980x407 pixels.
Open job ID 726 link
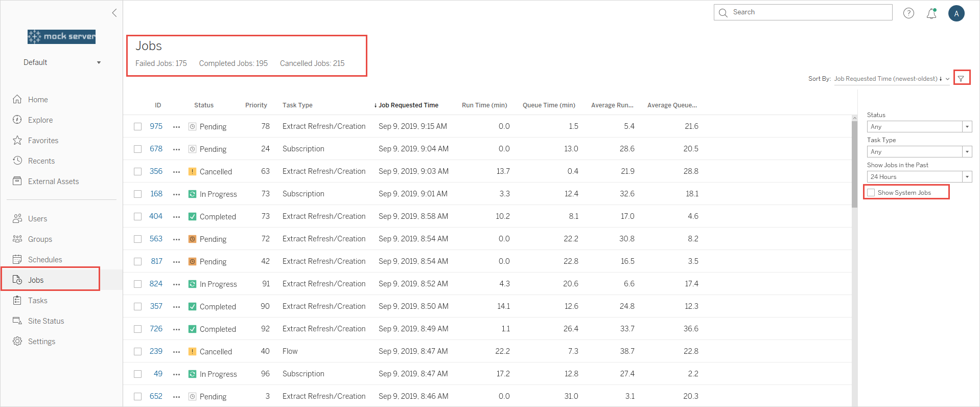(x=156, y=329)
